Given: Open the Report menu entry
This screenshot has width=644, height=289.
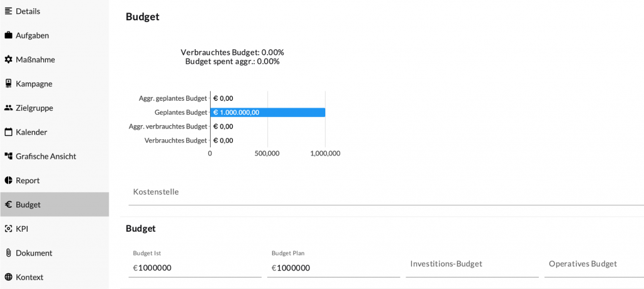Looking at the screenshot, I should (x=28, y=180).
